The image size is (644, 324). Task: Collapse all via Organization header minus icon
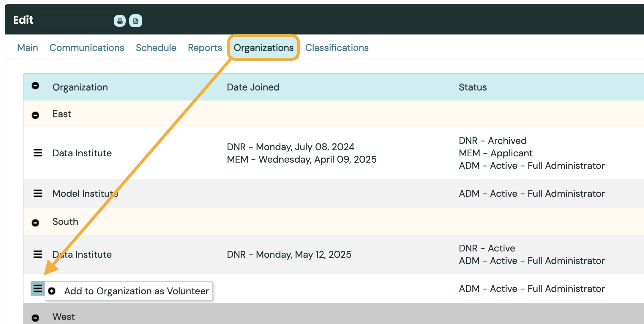(x=35, y=86)
